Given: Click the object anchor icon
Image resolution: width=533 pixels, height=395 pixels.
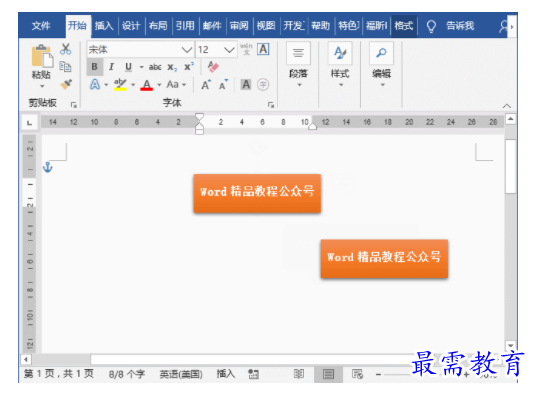Looking at the screenshot, I should pyautogui.click(x=48, y=167).
